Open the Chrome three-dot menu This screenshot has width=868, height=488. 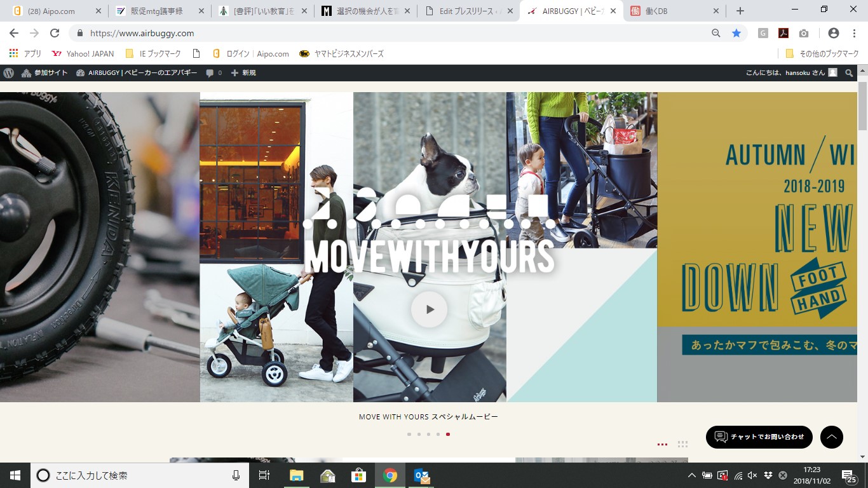coord(854,33)
